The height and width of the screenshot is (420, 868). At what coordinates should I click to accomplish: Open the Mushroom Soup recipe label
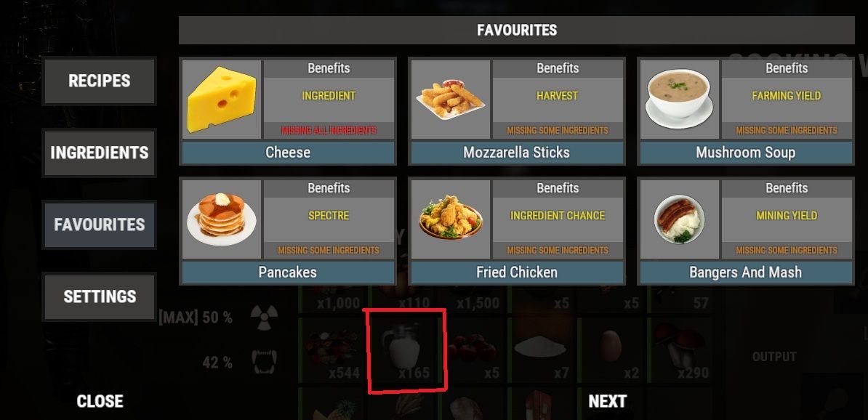point(746,153)
